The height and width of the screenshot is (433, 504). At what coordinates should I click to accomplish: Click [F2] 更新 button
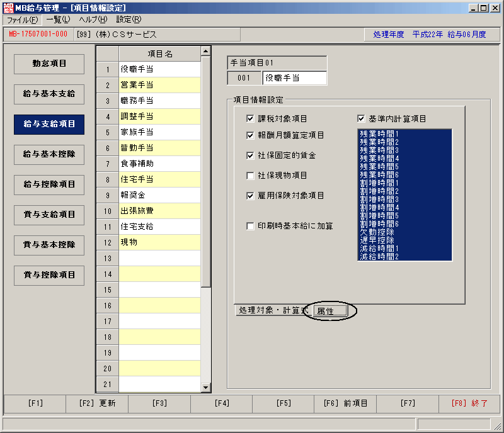(97, 403)
